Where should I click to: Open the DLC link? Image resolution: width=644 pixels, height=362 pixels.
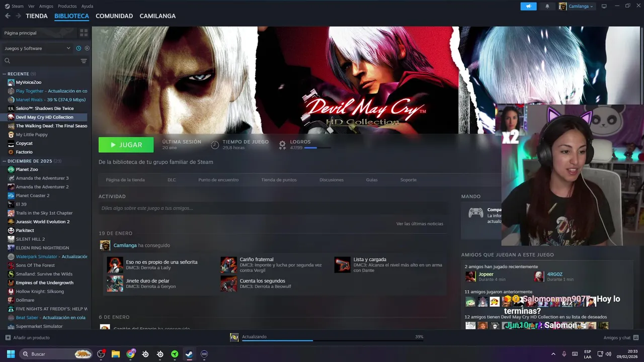click(x=172, y=179)
